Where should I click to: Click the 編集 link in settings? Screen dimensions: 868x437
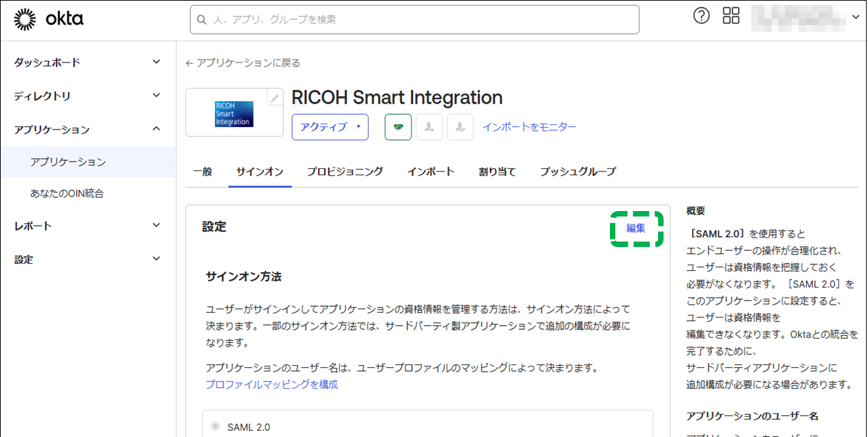(636, 228)
